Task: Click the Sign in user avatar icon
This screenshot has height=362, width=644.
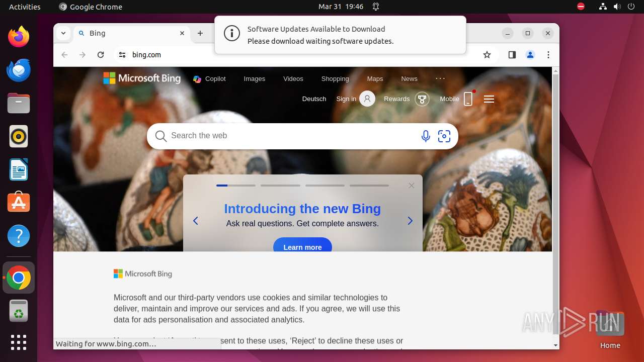Action: [367, 99]
